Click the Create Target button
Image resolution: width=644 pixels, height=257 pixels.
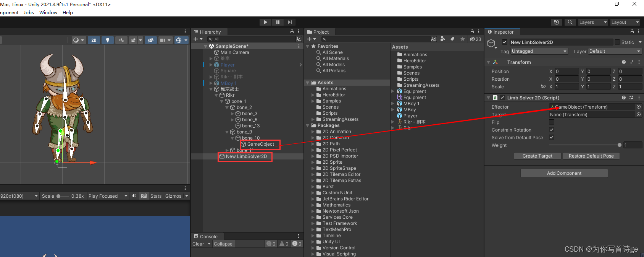tap(537, 156)
